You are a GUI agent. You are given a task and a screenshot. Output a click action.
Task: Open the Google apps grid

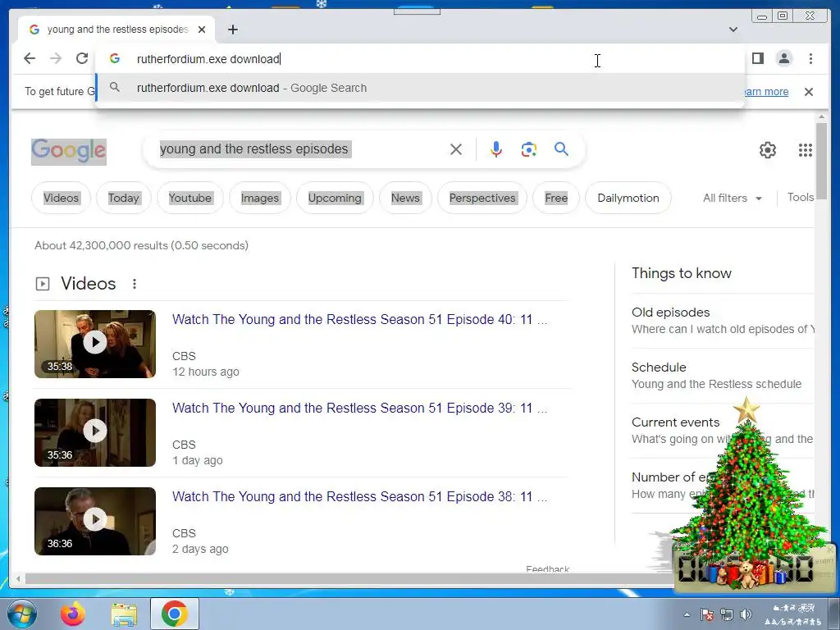pos(806,150)
